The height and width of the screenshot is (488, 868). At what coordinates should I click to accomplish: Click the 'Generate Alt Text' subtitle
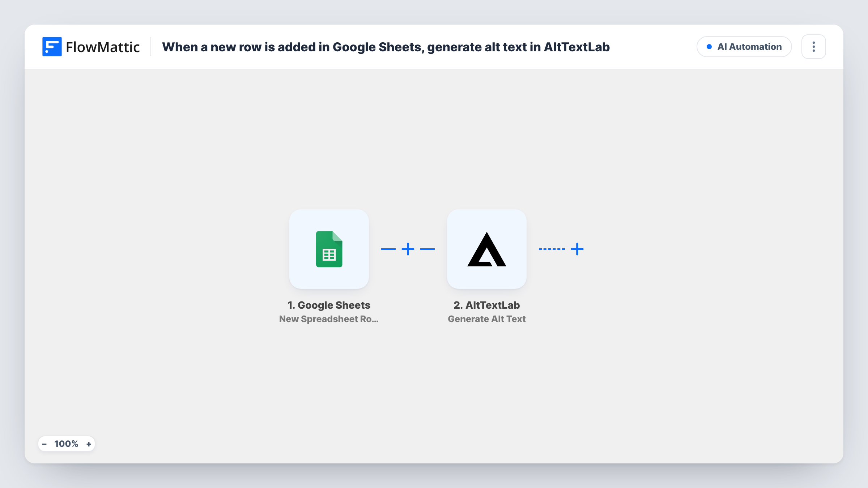[487, 319]
